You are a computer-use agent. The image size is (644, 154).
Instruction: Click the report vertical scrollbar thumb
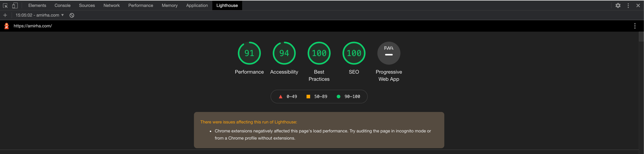[641, 37]
